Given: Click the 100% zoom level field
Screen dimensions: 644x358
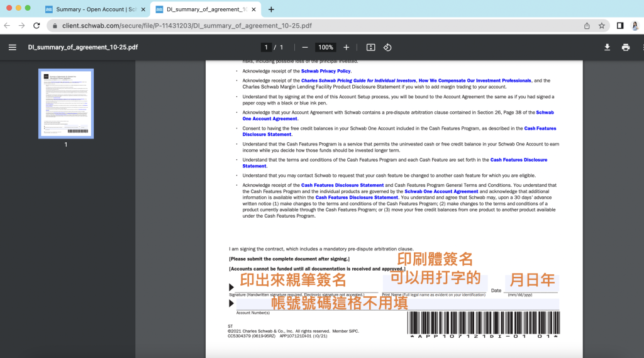Looking at the screenshot, I should click(326, 47).
